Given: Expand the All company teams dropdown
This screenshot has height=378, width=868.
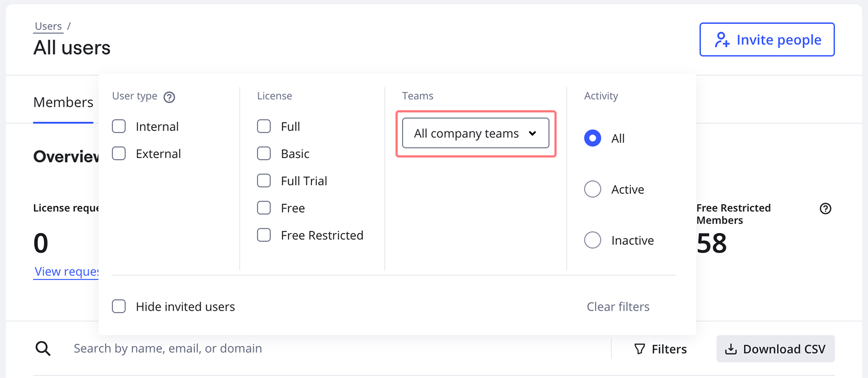Looking at the screenshot, I should pos(475,134).
